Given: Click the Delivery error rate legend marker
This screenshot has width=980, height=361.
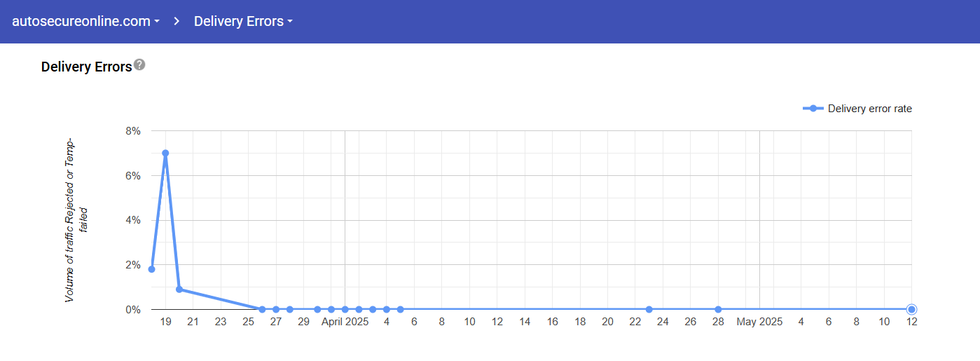Looking at the screenshot, I should (813, 109).
